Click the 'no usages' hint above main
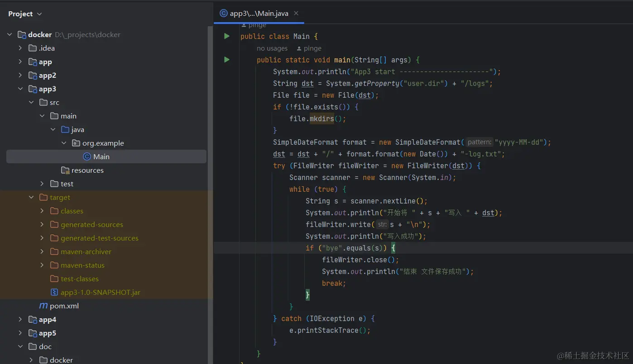633x364 pixels. click(272, 48)
